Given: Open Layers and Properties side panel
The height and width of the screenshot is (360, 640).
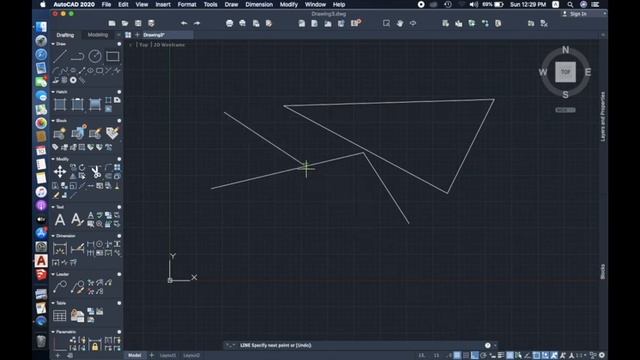Looking at the screenshot, I should point(603,116).
